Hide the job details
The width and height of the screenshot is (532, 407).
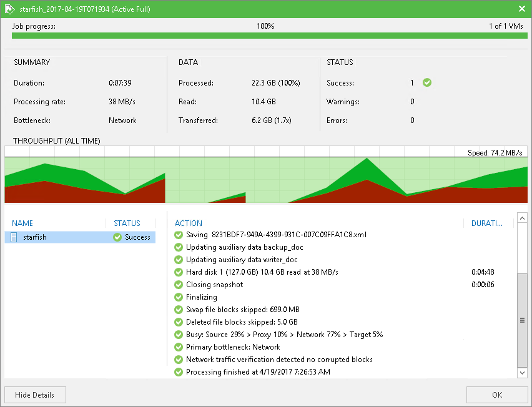(x=36, y=395)
